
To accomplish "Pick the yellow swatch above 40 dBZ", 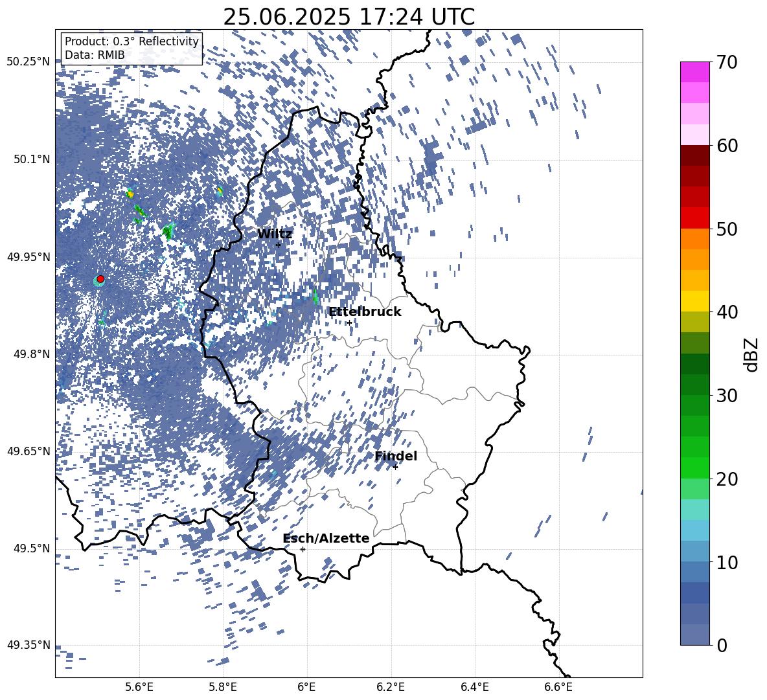I will pyautogui.click(x=694, y=301).
